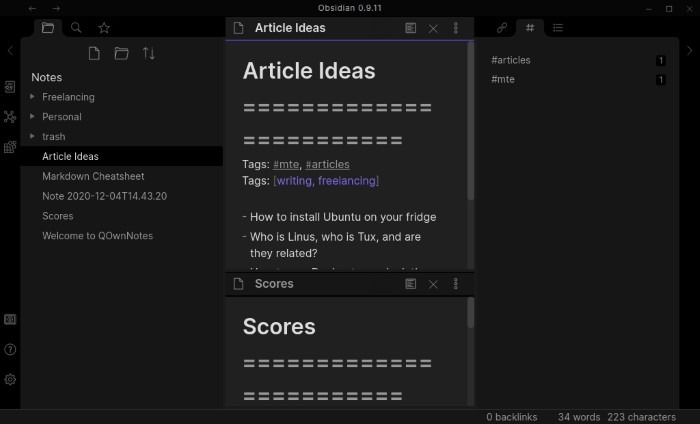Follow the #mte tag link in note
Image resolution: width=700 pixels, height=424 pixels.
[286, 164]
